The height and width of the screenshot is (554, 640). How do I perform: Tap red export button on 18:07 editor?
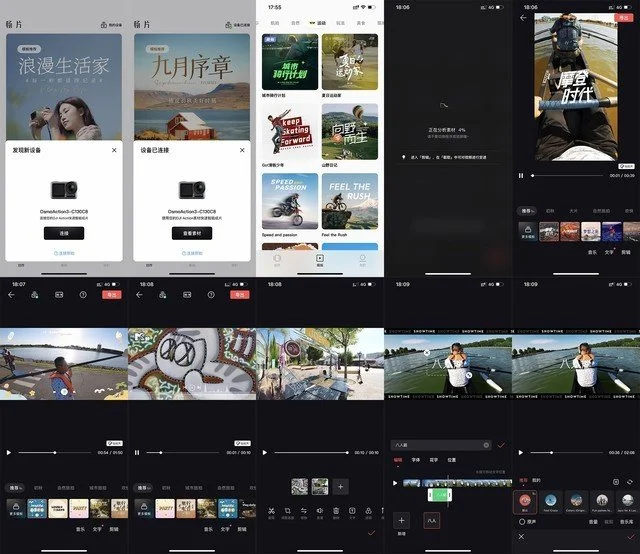pos(111,295)
